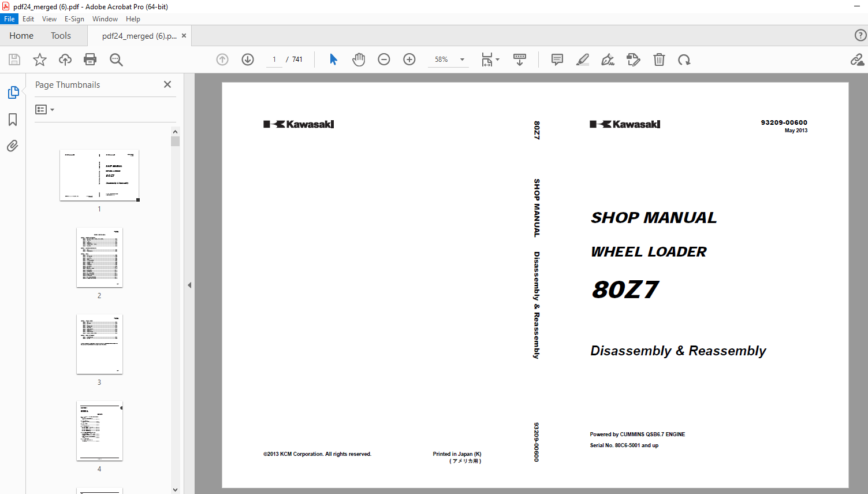Select the highlight text tool

point(583,60)
